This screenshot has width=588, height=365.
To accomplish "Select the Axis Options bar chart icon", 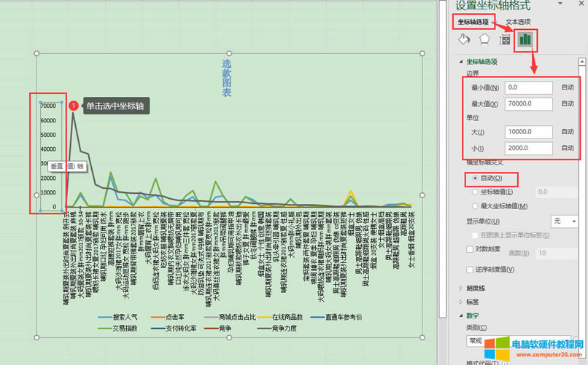I will point(525,40).
